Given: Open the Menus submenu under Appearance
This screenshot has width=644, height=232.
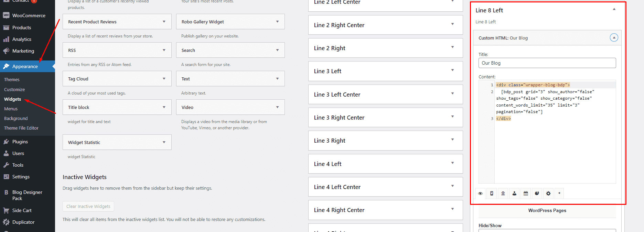Looking at the screenshot, I should click(x=11, y=109).
